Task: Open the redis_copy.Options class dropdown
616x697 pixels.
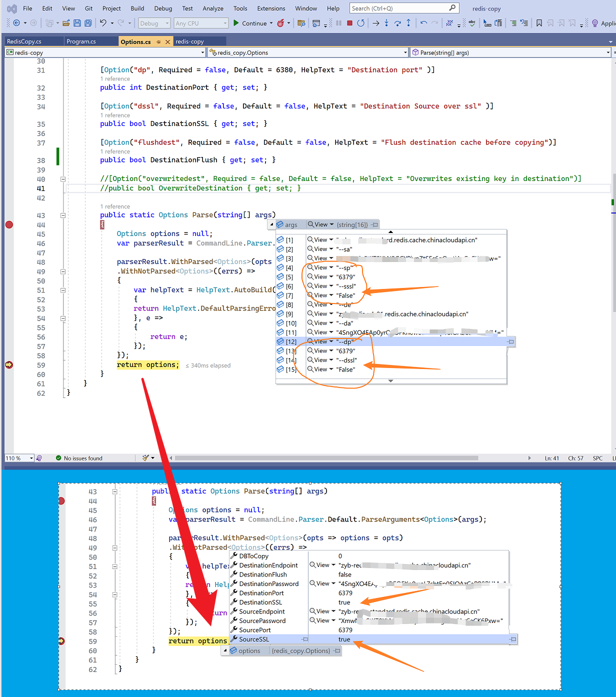Action: pos(307,52)
